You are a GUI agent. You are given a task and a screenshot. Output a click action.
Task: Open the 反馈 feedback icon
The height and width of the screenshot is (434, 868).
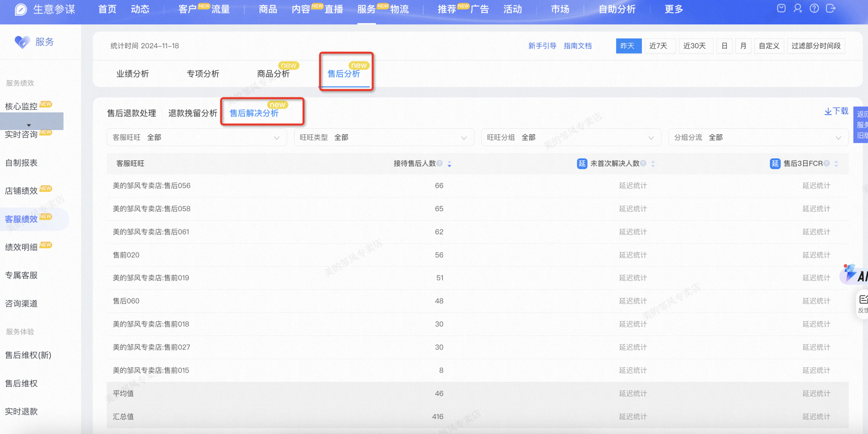pyautogui.click(x=863, y=304)
